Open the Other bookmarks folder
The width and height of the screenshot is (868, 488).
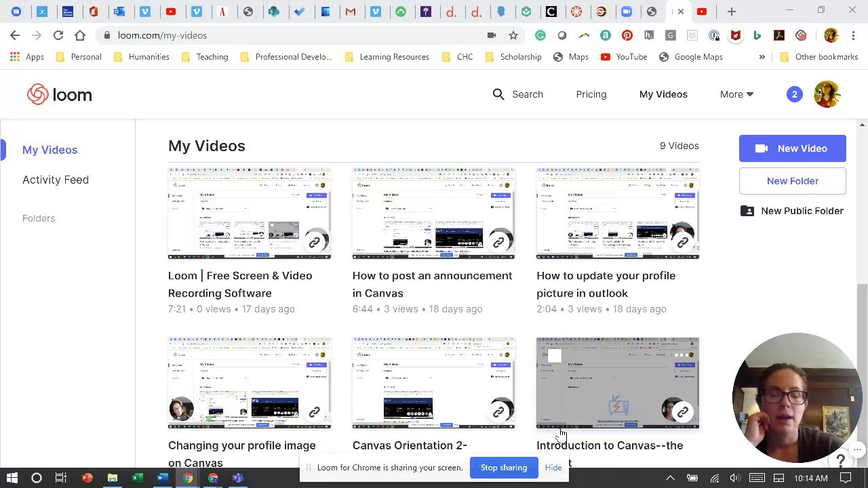pos(819,57)
